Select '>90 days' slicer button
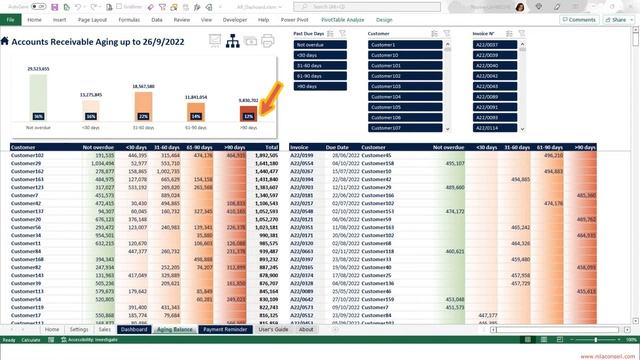Viewport: 640px width, 360px height. click(320, 86)
